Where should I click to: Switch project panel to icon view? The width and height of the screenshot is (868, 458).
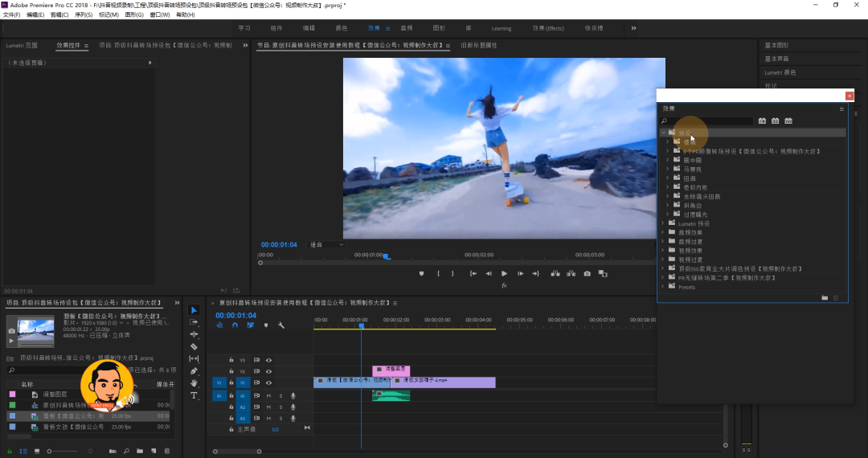37,452
